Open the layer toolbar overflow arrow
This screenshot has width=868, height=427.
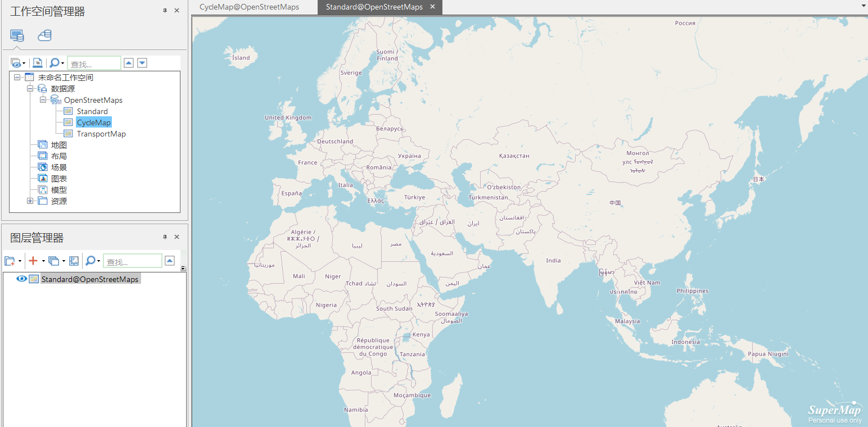[x=183, y=268]
